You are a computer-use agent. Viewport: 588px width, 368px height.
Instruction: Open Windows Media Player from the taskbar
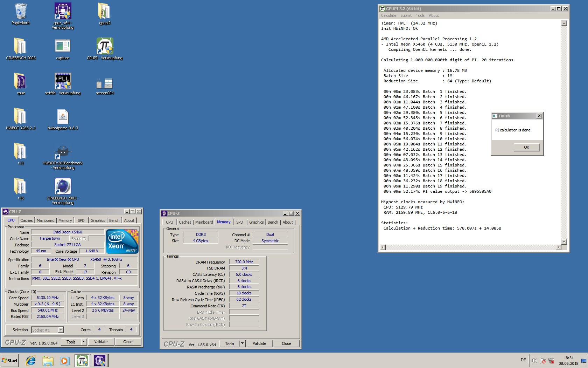tap(65, 361)
